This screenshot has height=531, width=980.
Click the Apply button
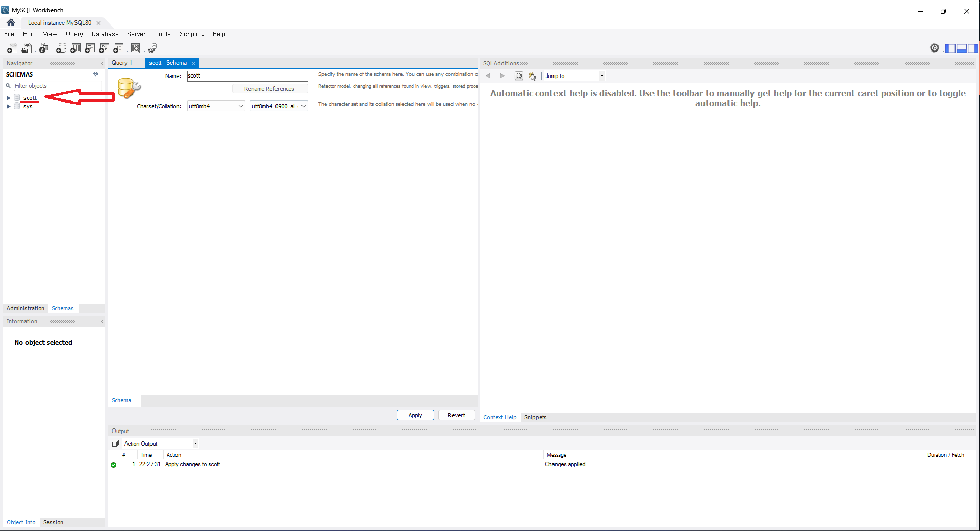[415, 415]
